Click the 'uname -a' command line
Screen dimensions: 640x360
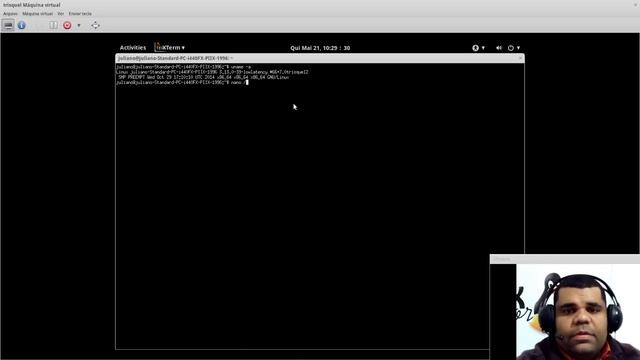184,67
